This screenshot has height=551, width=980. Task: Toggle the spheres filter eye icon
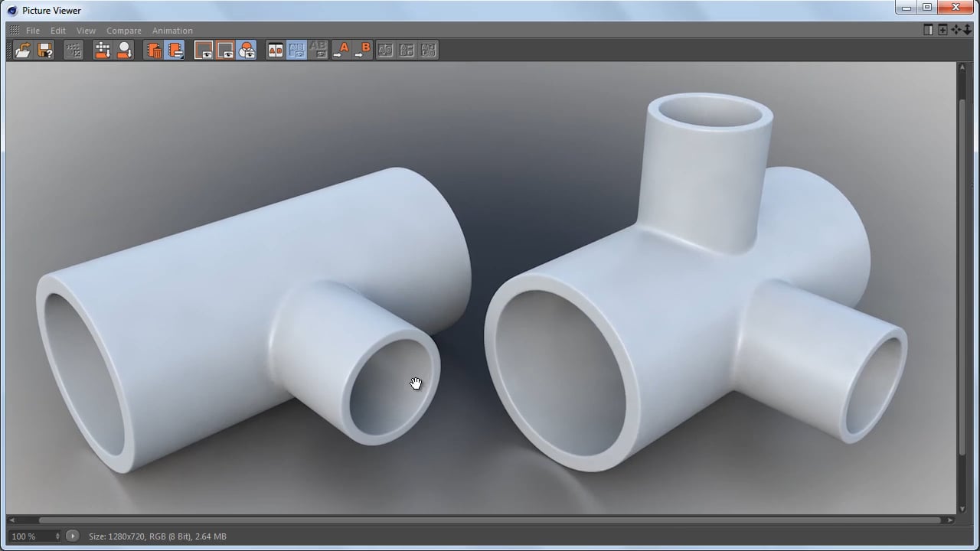tap(247, 51)
